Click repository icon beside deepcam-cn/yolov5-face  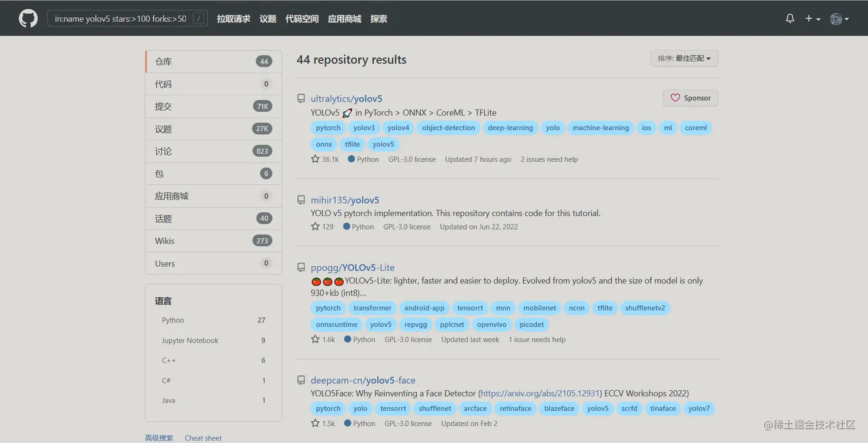click(301, 380)
